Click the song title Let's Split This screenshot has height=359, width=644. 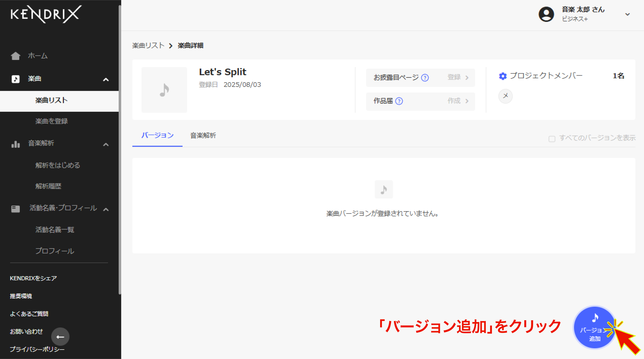(x=223, y=72)
